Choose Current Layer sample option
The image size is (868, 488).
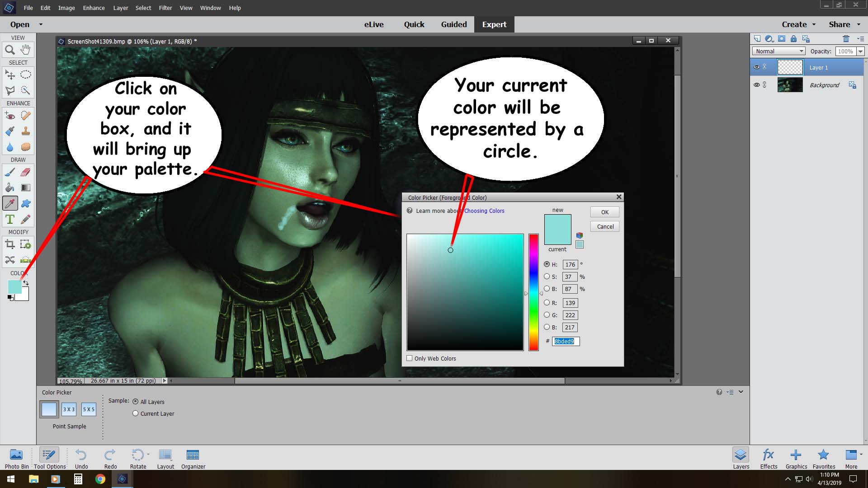tap(135, 413)
